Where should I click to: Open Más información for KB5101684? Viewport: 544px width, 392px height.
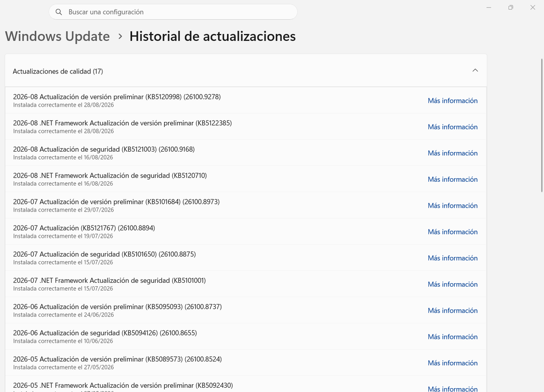point(453,206)
